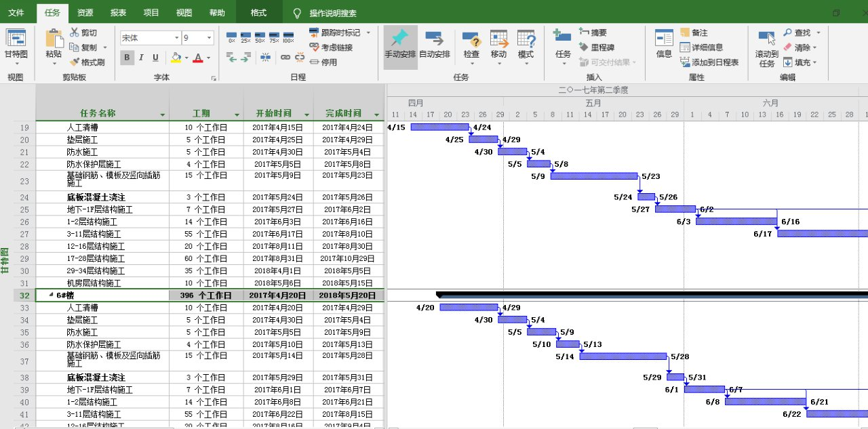Viewport: 868px width, 429px height.
Task: Open the 帮助 ribbon tab
Action: pos(217,13)
